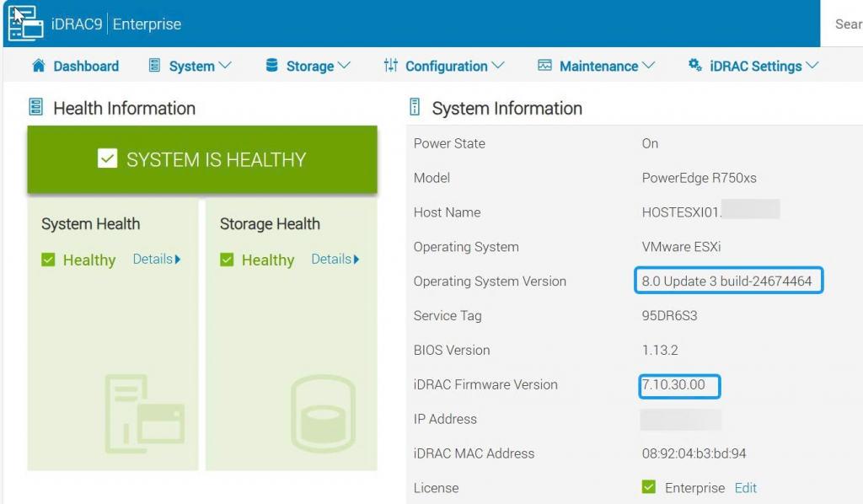This screenshot has height=504, width=863.
Task: Expand the iDRAC Settings menu chevron
Action: 812,66
